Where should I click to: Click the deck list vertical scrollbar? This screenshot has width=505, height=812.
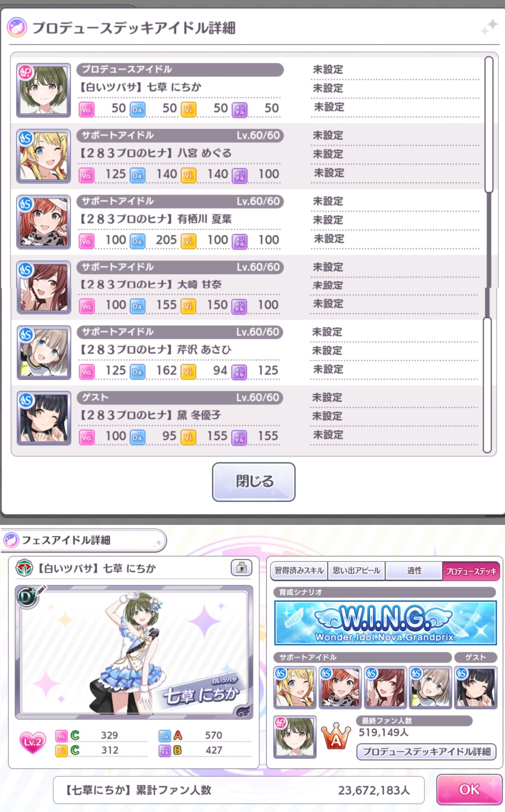[x=488, y=255]
